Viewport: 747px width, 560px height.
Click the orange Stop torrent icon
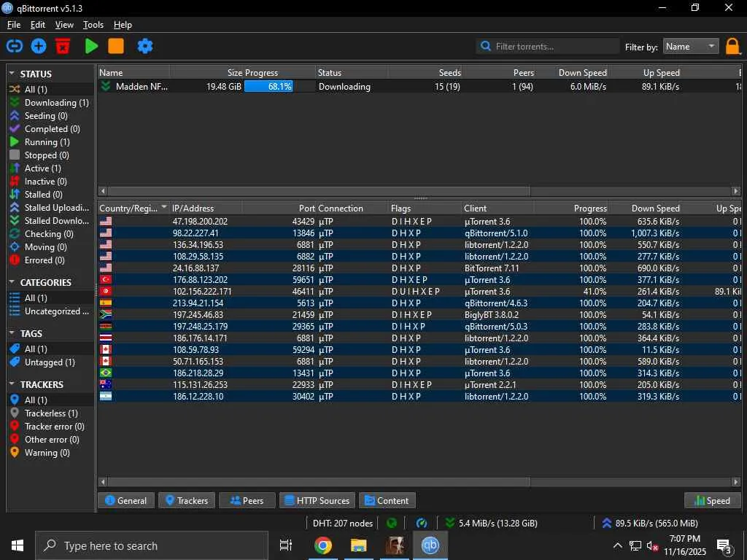tap(116, 46)
